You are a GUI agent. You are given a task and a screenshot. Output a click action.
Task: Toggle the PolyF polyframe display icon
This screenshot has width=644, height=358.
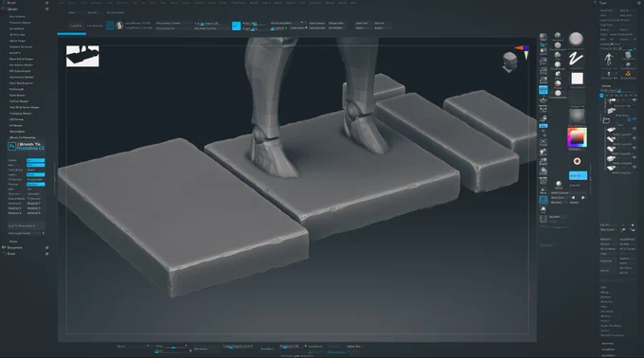(x=543, y=181)
